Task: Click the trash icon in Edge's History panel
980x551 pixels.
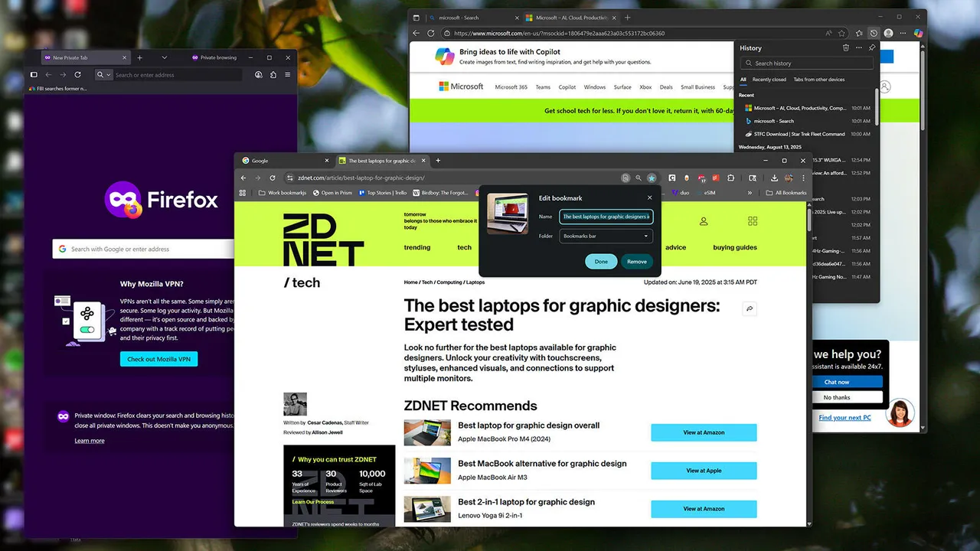Action: click(846, 48)
